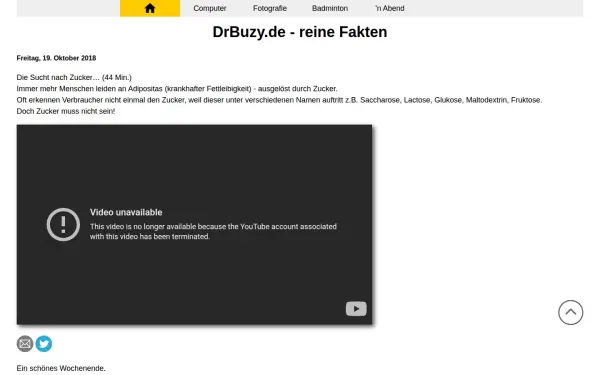Viewport: 600px width, 375px height.
Task: Click the Video unavailable title
Action: tap(126, 212)
